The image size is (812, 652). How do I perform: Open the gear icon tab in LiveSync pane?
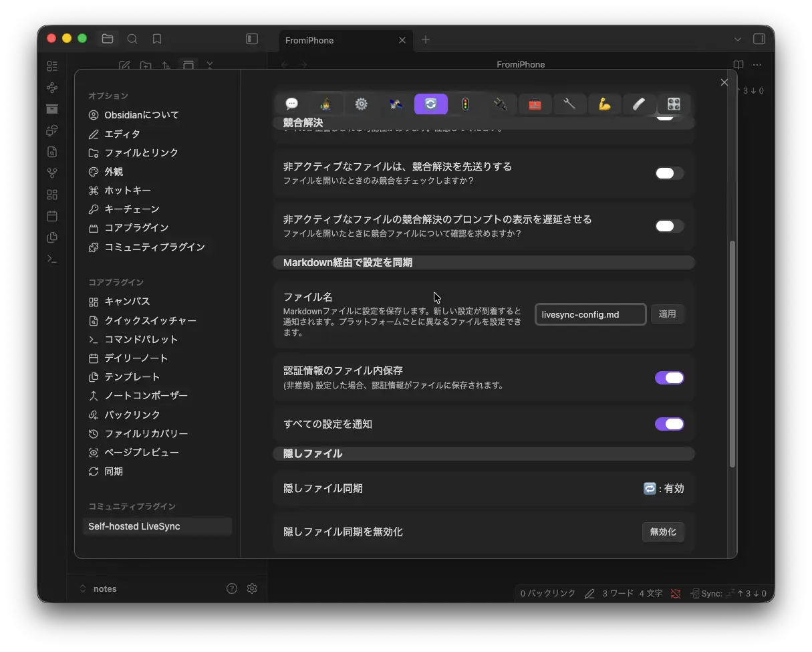(x=361, y=104)
